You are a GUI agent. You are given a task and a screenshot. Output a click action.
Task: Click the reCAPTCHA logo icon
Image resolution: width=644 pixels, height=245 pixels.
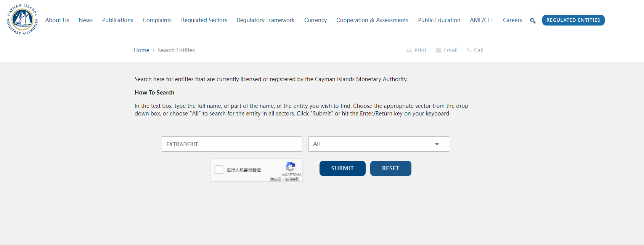291,167
